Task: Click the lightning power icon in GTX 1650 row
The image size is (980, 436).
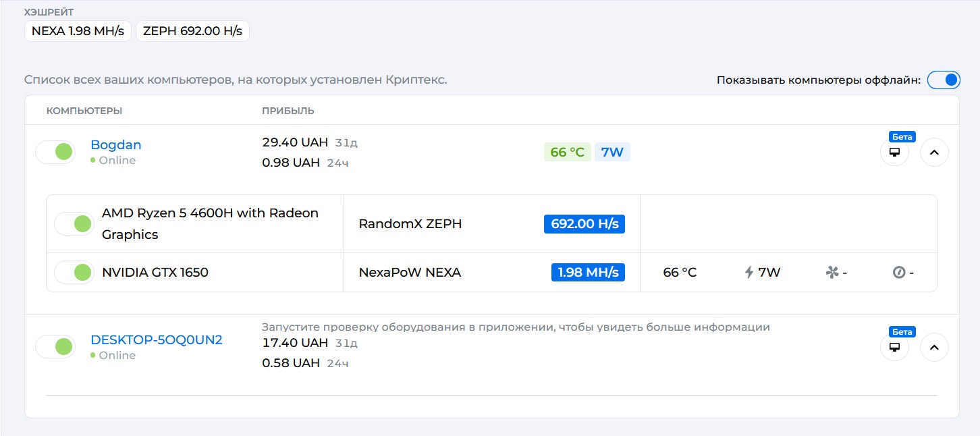Action: 748,273
